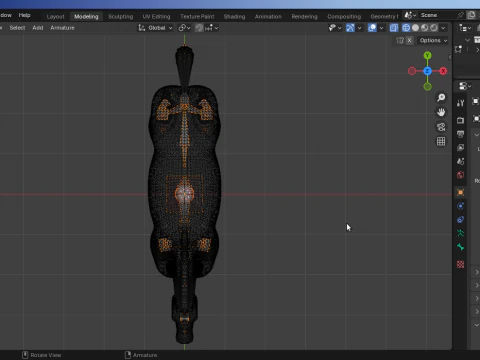Image resolution: width=480 pixels, height=360 pixels.
Task: Toggle X-Ray display button
Action: [394, 28]
